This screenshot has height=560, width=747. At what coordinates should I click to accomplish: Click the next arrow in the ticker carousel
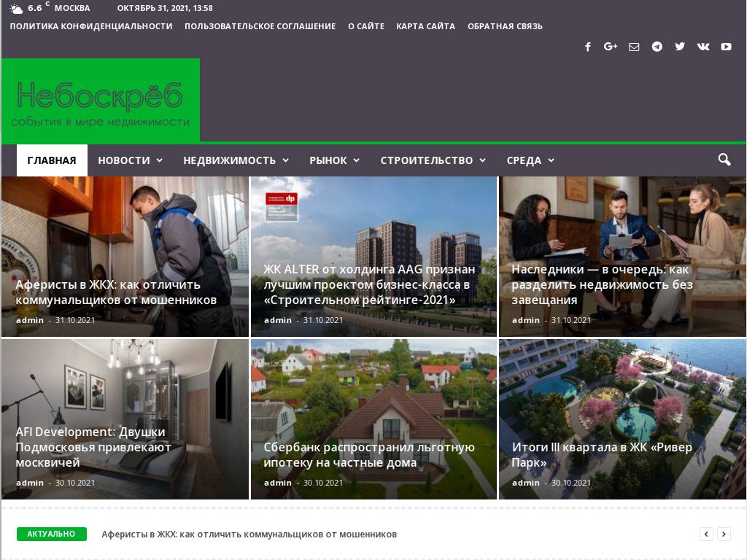coord(725,534)
